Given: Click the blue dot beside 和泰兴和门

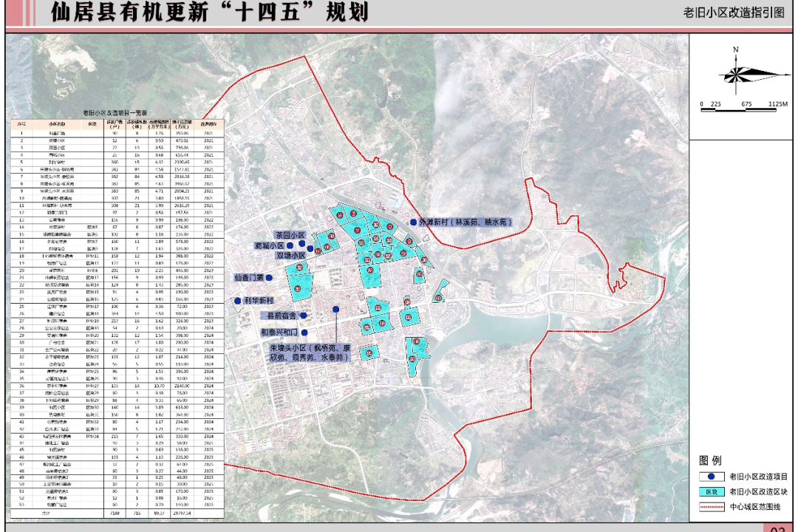Looking at the screenshot, I should point(304,332).
